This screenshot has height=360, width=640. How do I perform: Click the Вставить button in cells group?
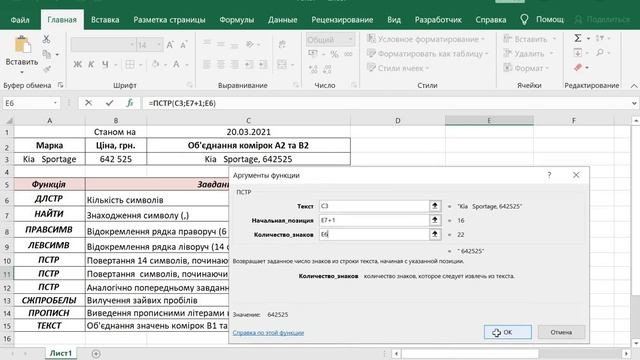click(x=526, y=39)
